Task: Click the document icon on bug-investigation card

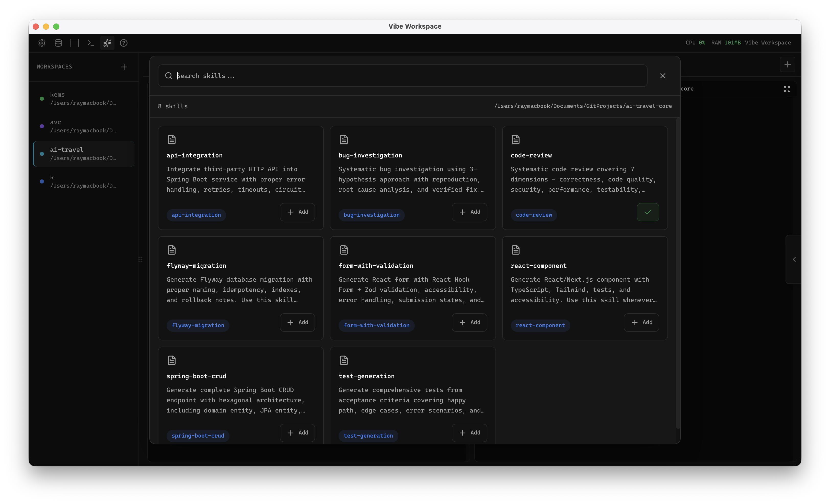Action: tap(344, 140)
